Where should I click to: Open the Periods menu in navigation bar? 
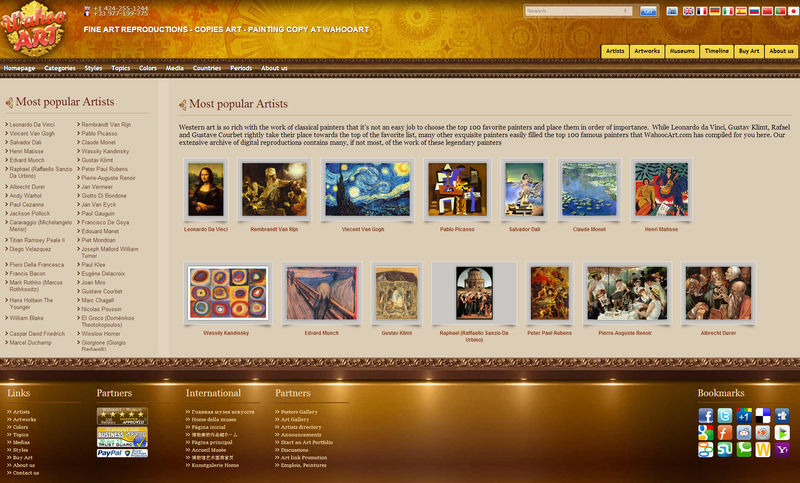pyautogui.click(x=241, y=68)
